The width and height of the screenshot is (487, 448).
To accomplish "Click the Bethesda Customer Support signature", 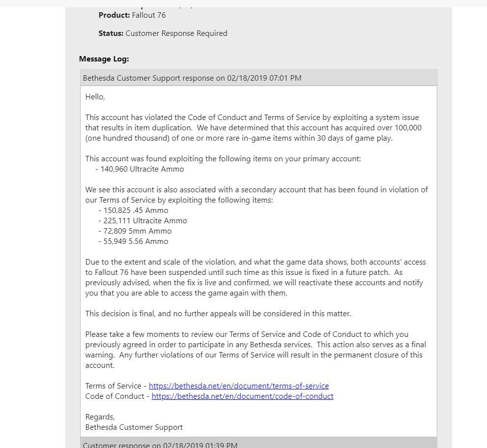I will click(x=134, y=427).
